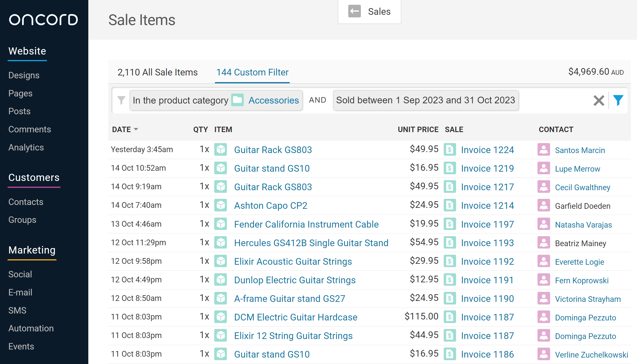Open contact Lupe Merrow

pyautogui.click(x=577, y=169)
